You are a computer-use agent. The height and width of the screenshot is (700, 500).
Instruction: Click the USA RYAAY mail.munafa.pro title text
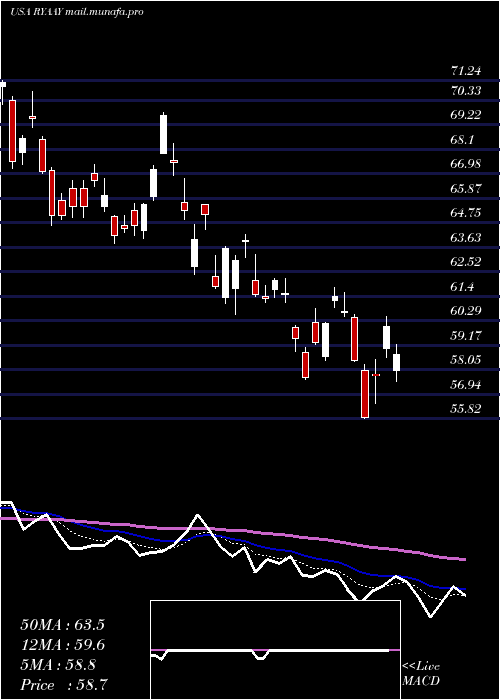(x=77, y=12)
